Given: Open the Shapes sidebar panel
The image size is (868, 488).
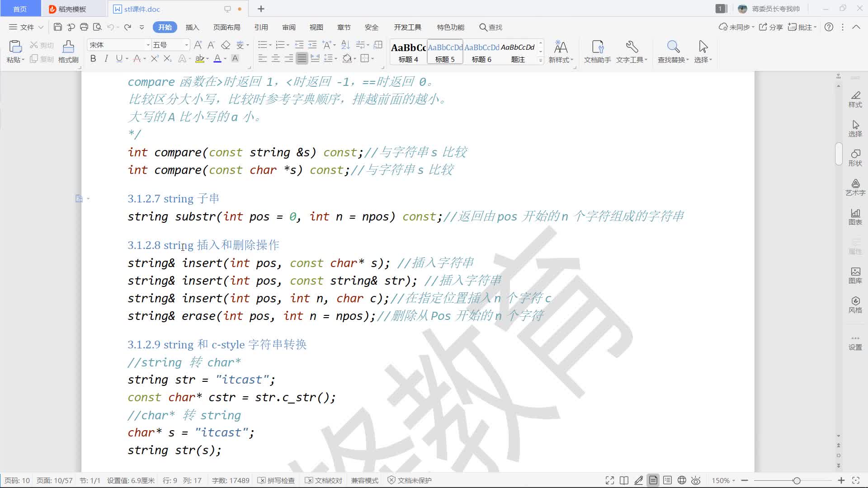Looking at the screenshot, I should point(855,158).
